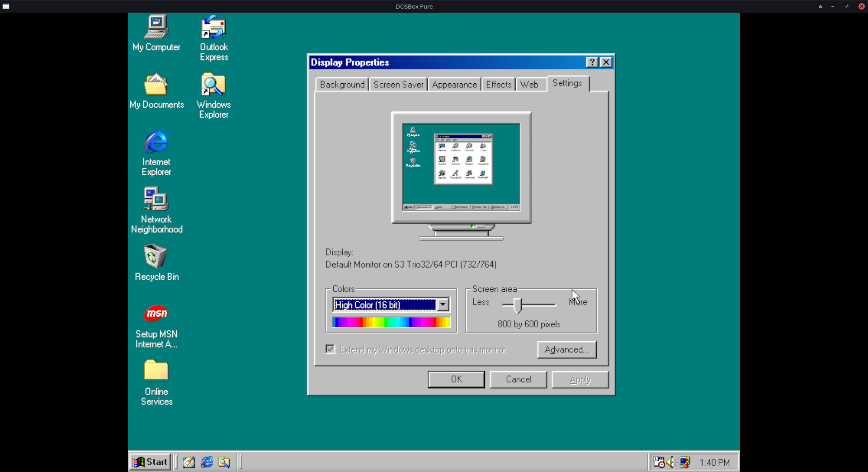Screen dimensions: 868x472
Task: Click the Advanced... button
Action: (x=566, y=350)
